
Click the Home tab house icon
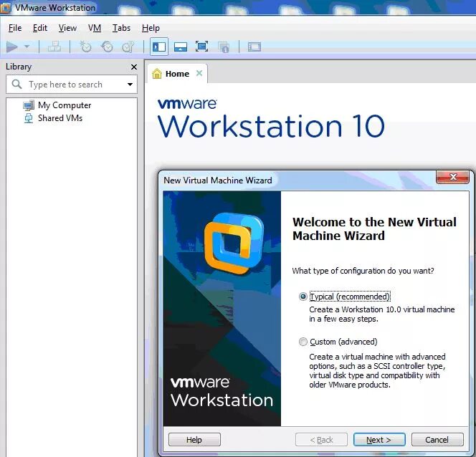(x=157, y=73)
